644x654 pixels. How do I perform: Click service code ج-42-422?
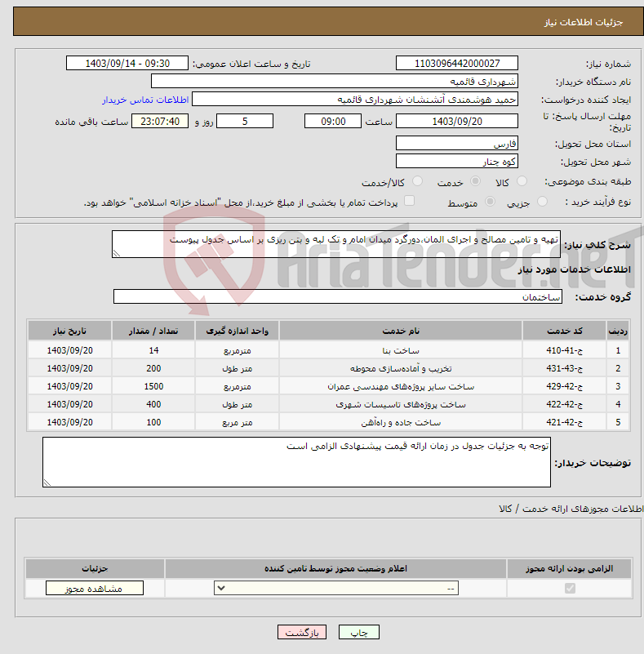coord(564,404)
